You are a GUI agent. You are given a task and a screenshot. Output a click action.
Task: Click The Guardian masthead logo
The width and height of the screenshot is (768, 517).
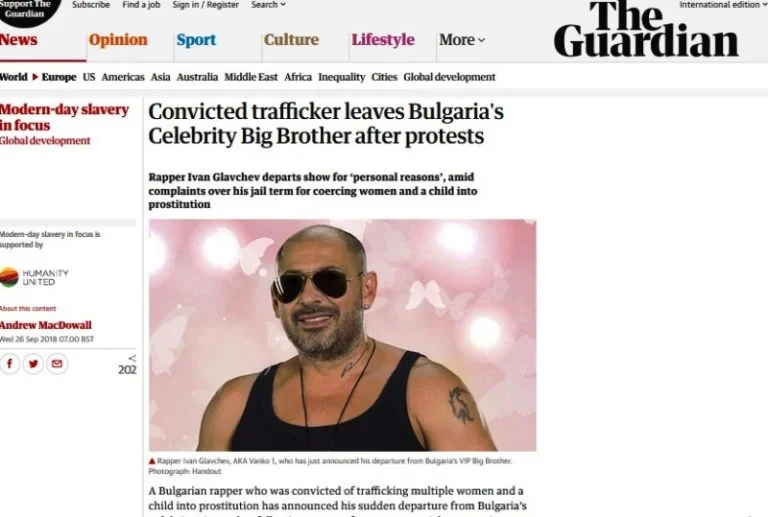pyautogui.click(x=646, y=29)
